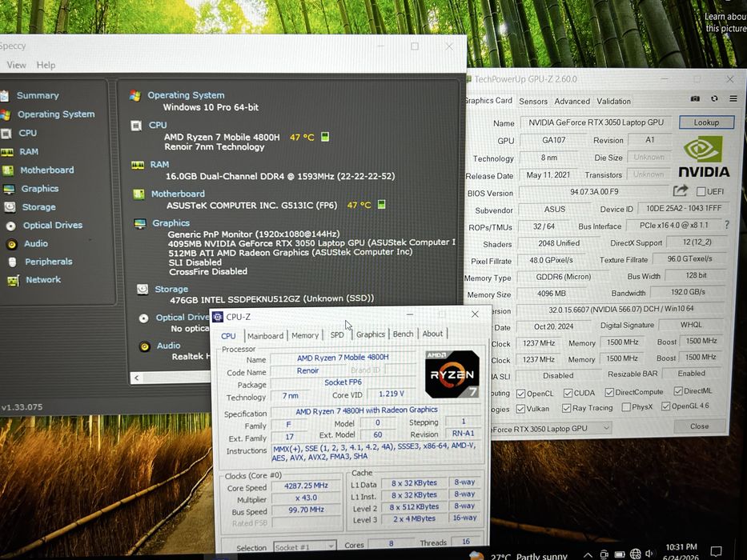Viewport: 747px width, 560px height.
Task: Show hidden tray icons in the taskbar
Action: click(588, 554)
